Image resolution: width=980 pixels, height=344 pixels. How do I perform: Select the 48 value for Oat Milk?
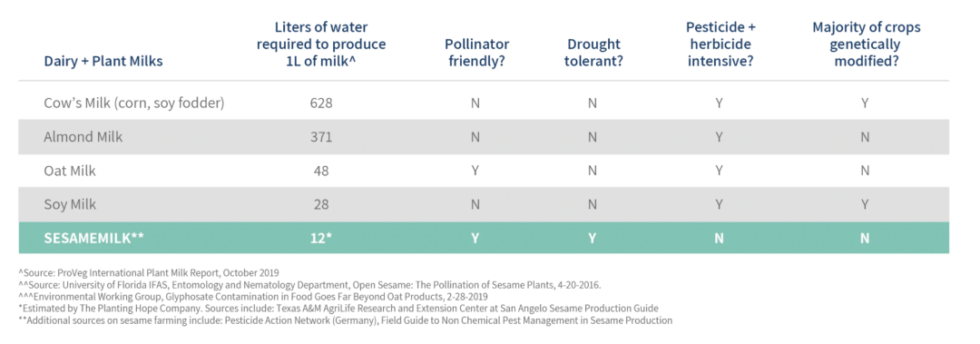pyautogui.click(x=320, y=170)
